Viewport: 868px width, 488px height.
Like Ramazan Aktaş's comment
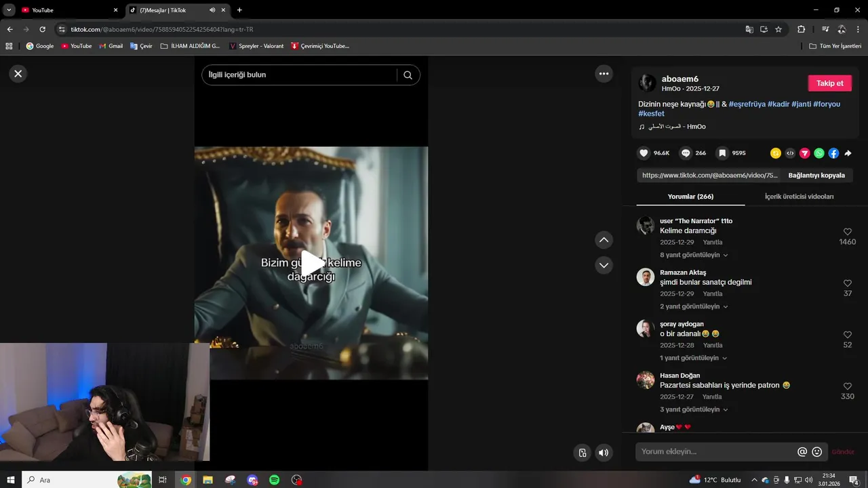[847, 283]
